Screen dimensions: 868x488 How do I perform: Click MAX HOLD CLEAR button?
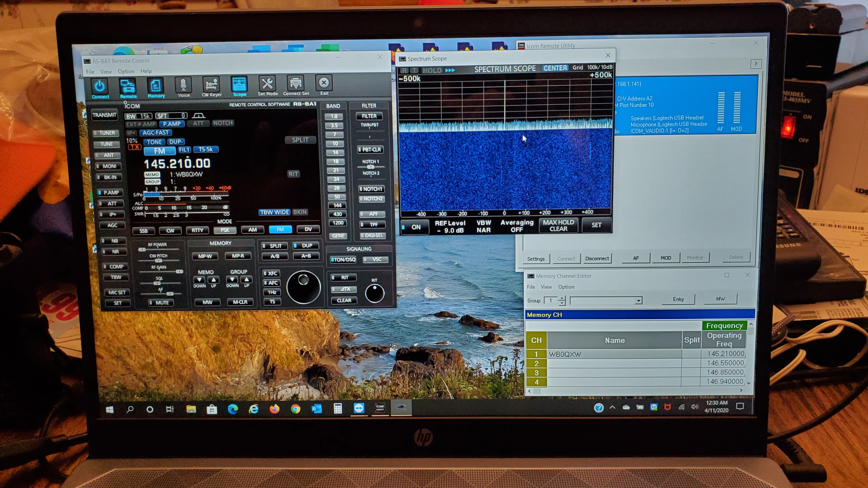pos(558,226)
